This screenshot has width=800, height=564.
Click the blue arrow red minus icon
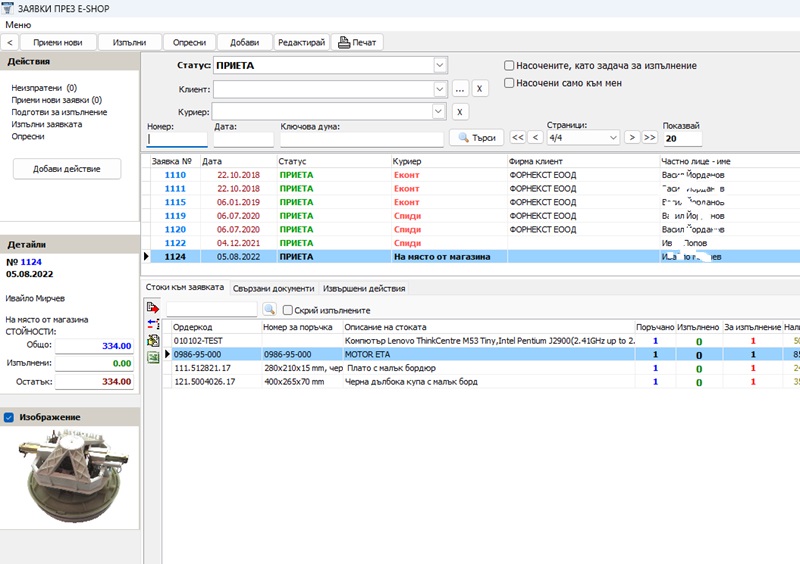(153, 324)
